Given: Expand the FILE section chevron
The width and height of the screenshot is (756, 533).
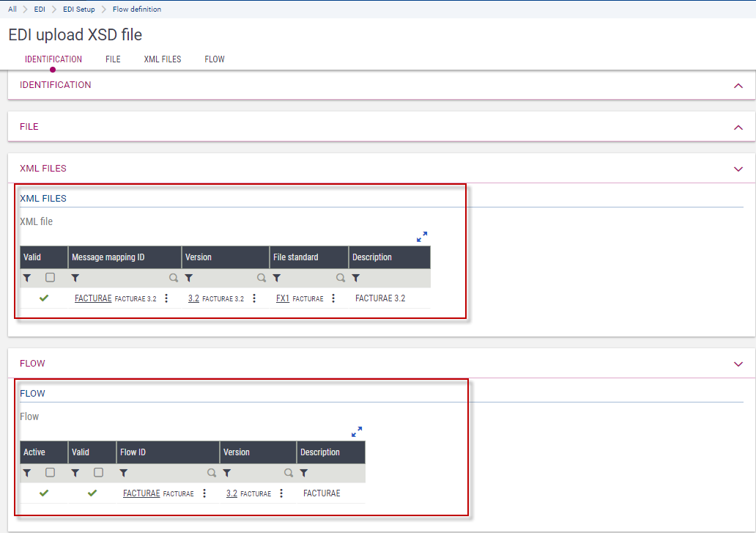Looking at the screenshot, I should [x=738, y=128].
